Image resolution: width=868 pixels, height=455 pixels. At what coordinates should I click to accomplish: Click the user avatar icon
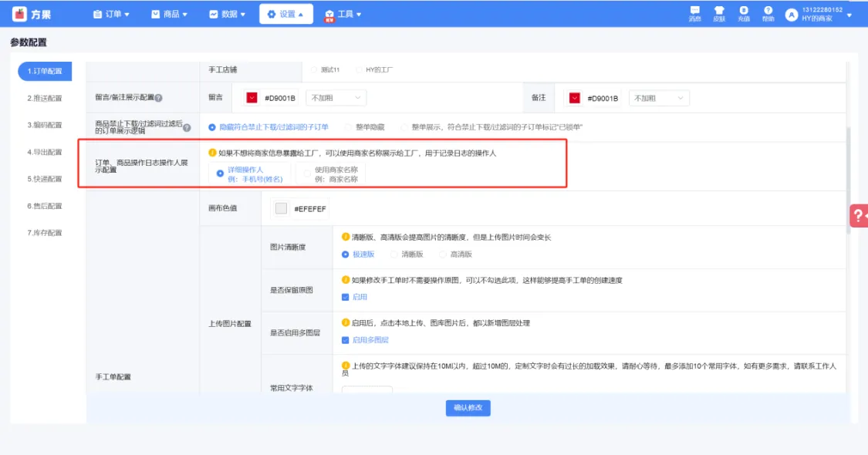[x=791, y=15]
